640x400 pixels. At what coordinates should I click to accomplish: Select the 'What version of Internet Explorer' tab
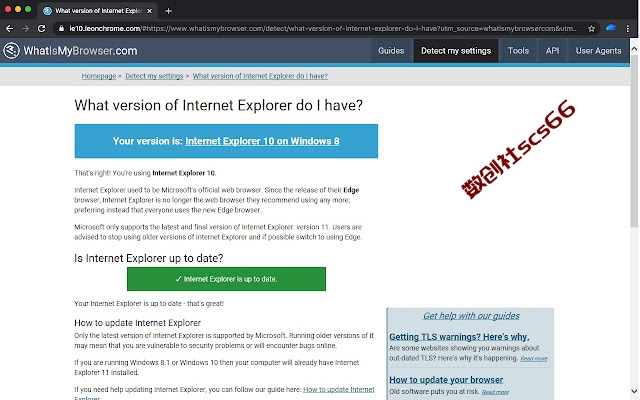97,11
